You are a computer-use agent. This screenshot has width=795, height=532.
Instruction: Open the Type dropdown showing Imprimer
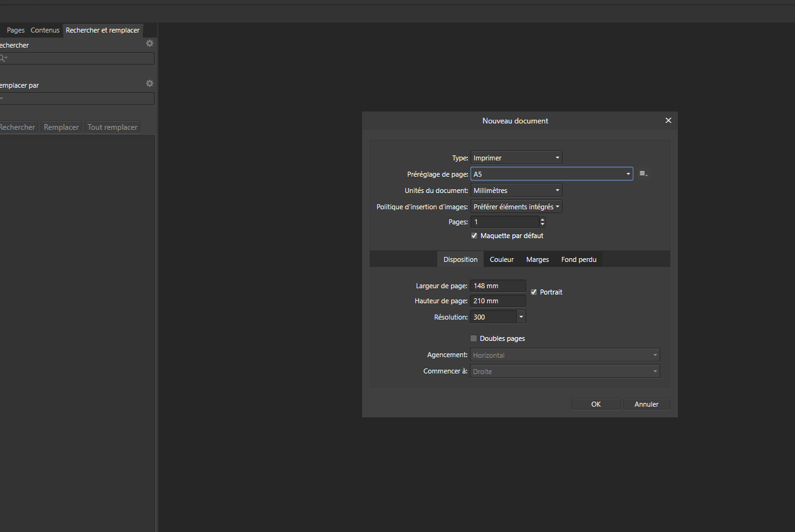coord(516,158)
